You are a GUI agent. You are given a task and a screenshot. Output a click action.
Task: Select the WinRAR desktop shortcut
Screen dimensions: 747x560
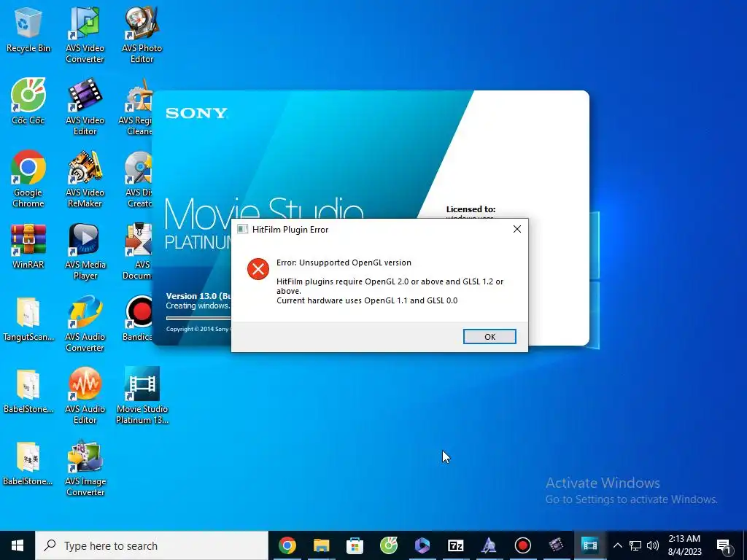click(28, 246)
